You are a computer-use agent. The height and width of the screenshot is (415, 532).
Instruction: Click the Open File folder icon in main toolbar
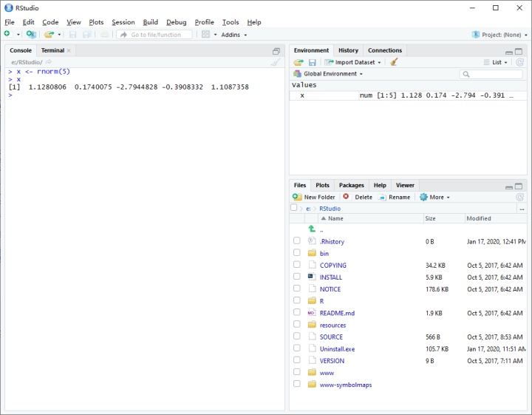[50, 34]
